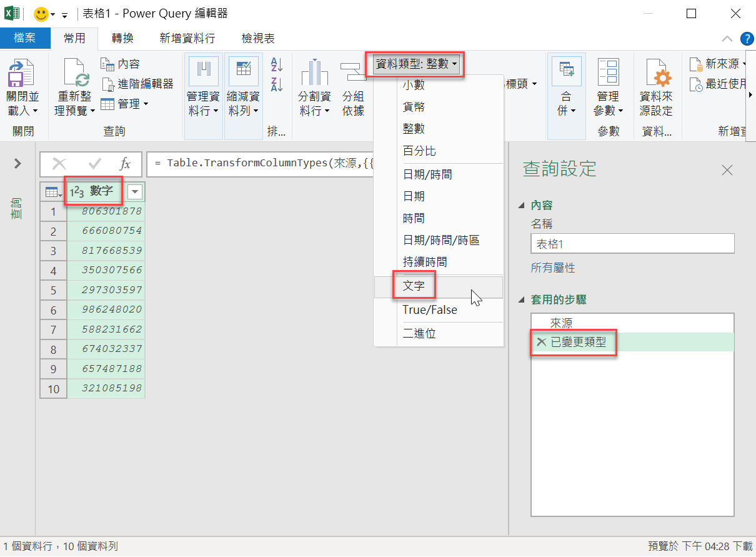Click into the formula bar

(259, 164)
